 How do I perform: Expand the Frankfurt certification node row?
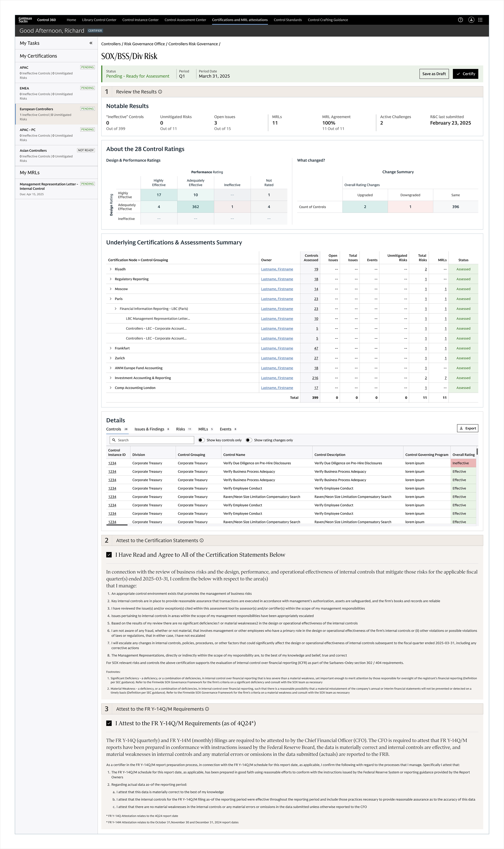111,348
